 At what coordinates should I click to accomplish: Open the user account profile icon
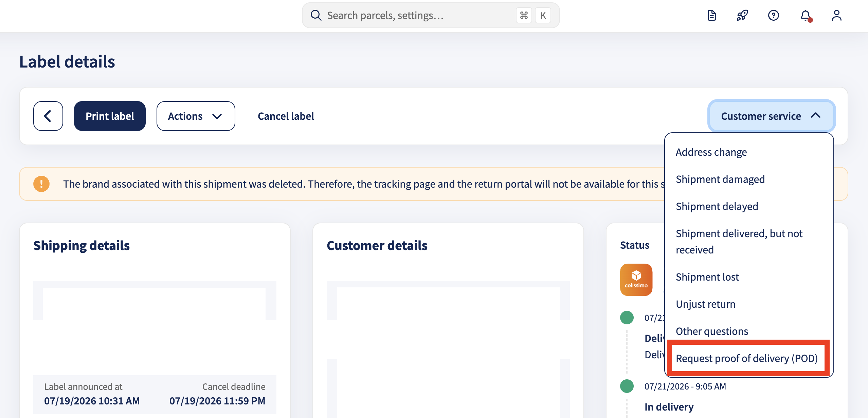tap(837, 15)
